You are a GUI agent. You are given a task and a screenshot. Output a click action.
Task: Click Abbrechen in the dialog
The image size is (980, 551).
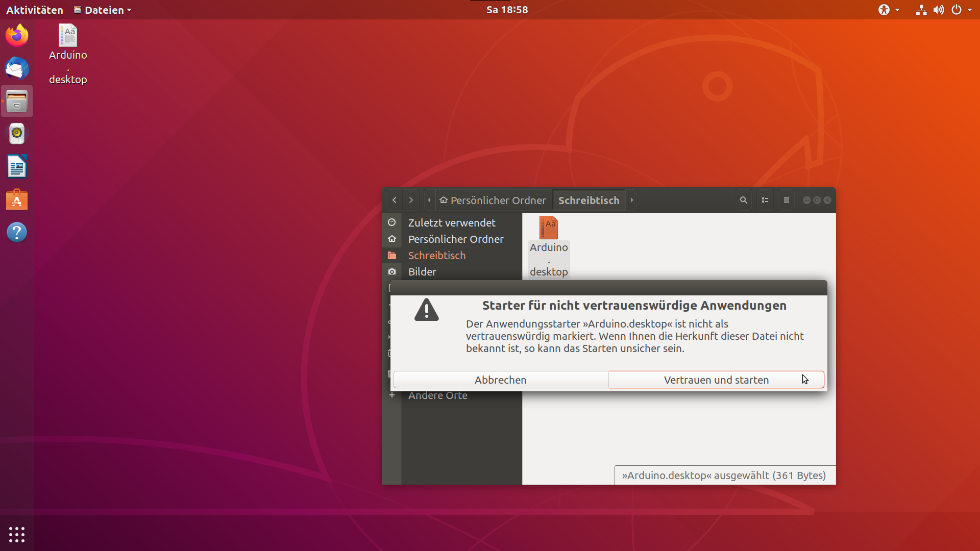point(501,380)
